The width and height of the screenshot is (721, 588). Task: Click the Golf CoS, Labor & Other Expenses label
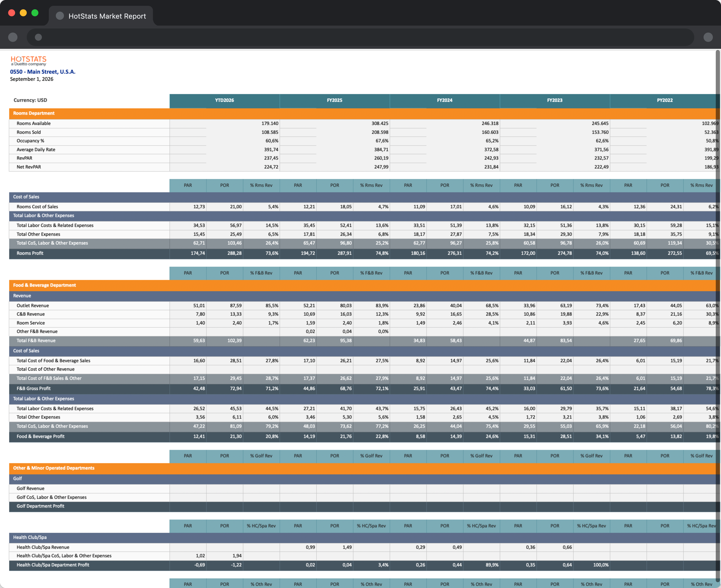point(51,498)
